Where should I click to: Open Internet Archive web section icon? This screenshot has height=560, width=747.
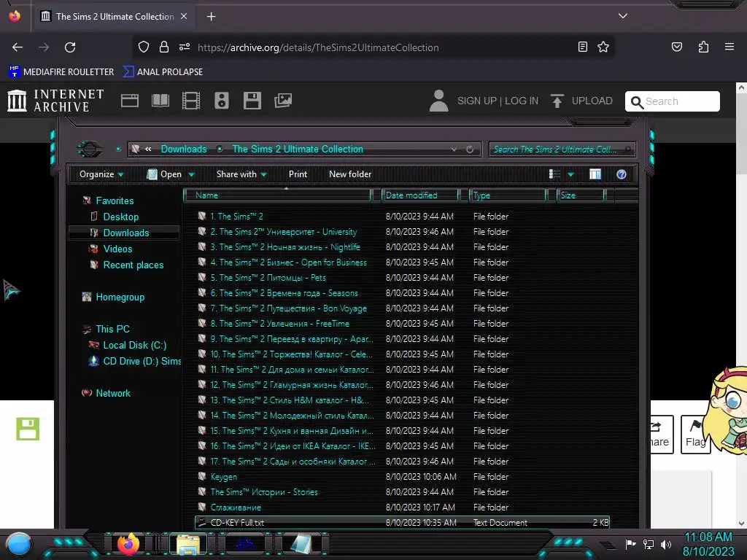point(130,101)
